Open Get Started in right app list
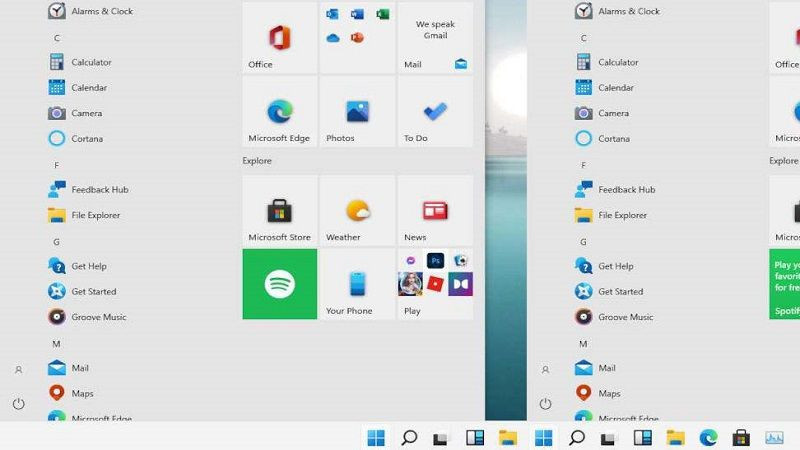800x450 pixels. (609, 291)
